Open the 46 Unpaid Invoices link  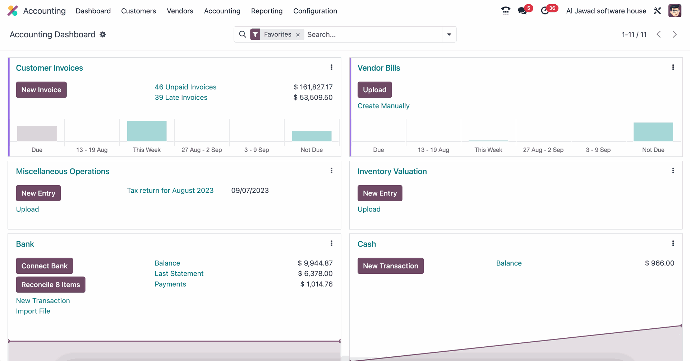(x=185, y=87)
